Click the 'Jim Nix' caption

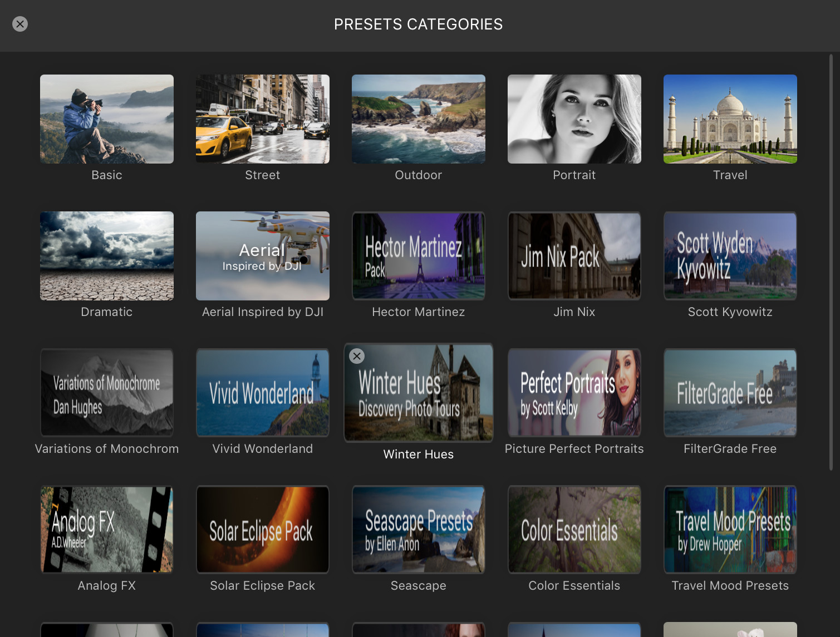coord(574,312)
